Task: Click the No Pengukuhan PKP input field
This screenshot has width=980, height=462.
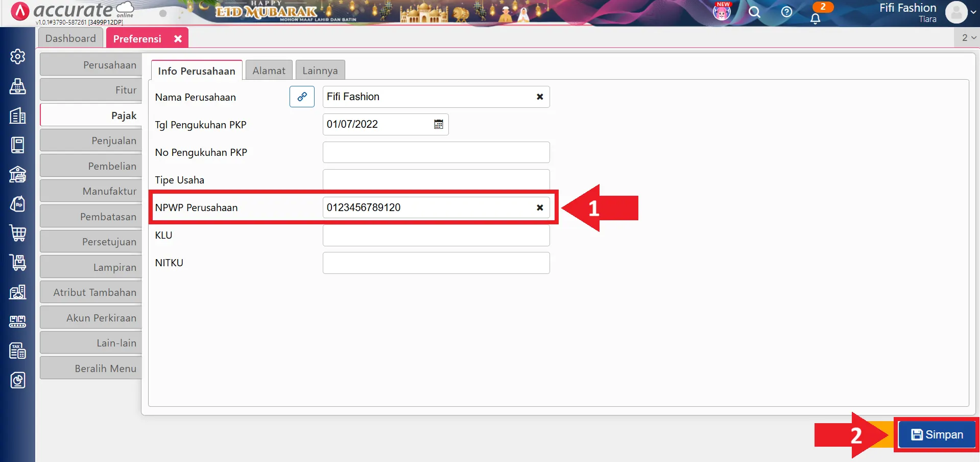Action: click(436, 152)
